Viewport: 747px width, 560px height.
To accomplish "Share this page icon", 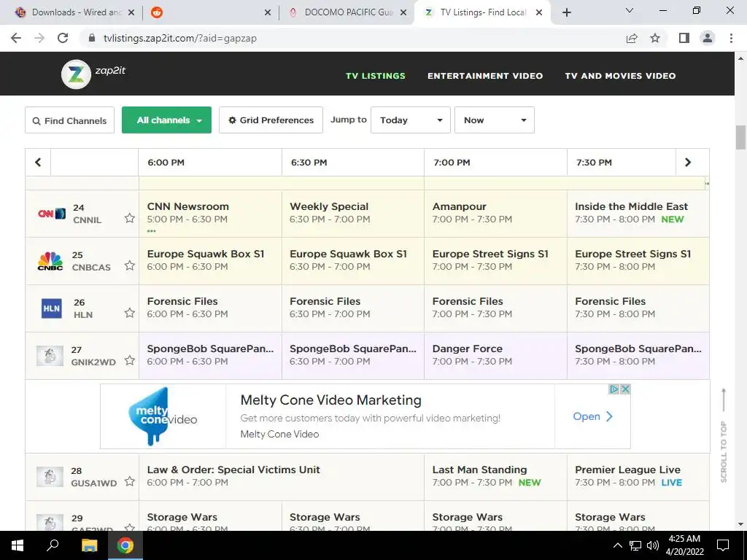I will (632, 38).
